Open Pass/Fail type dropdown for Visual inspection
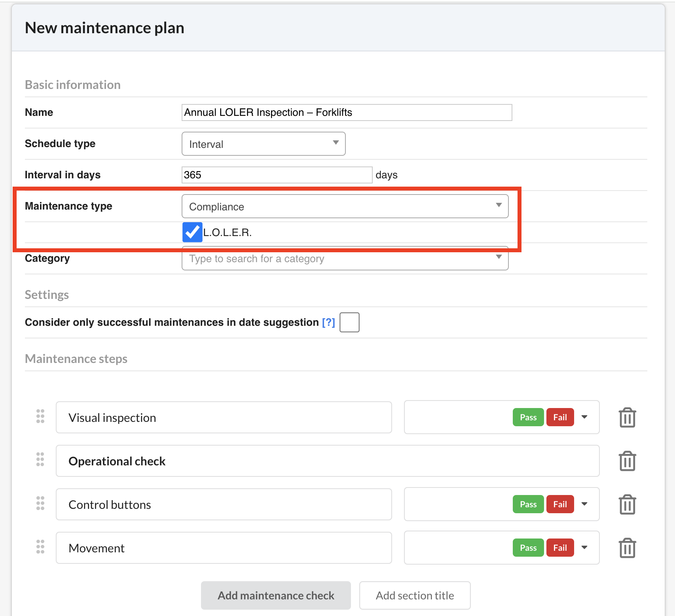Screen dimensions: 675x616 click(x=584, y=417)
